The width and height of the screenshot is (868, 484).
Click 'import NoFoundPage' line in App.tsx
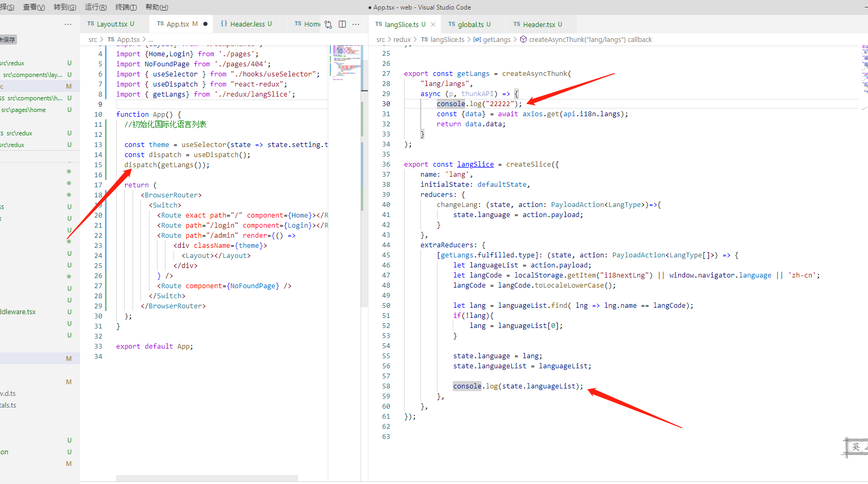point(194,64)
